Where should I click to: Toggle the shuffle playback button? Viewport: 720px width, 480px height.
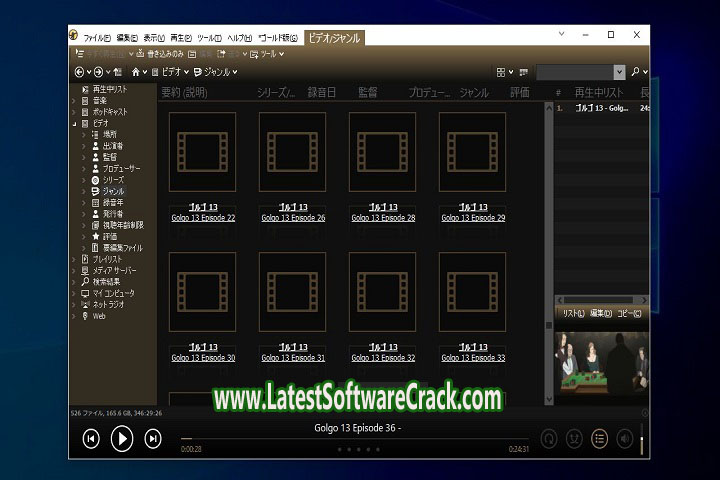(574, 439)
